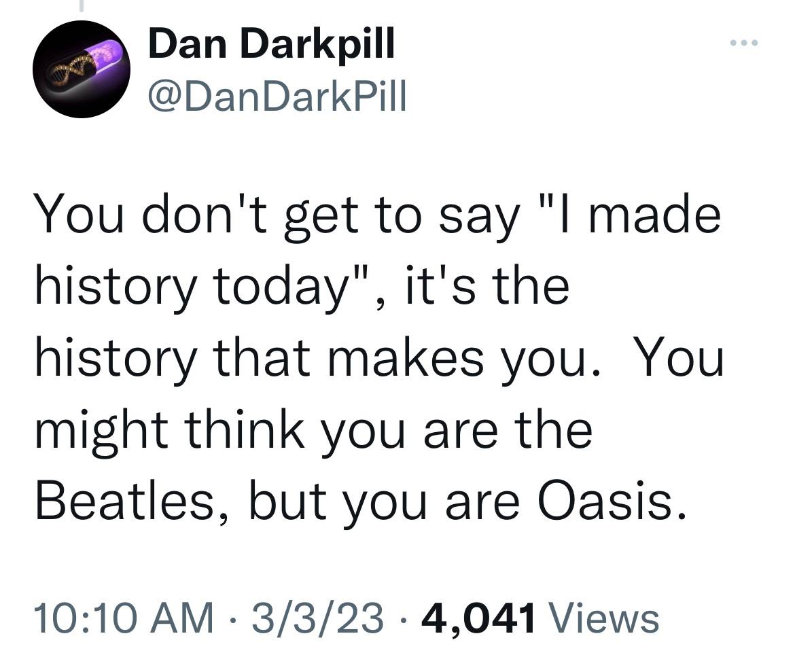This screenshot has width=795, height=672.
Task: Click the line starting history today
Action: 302,288
